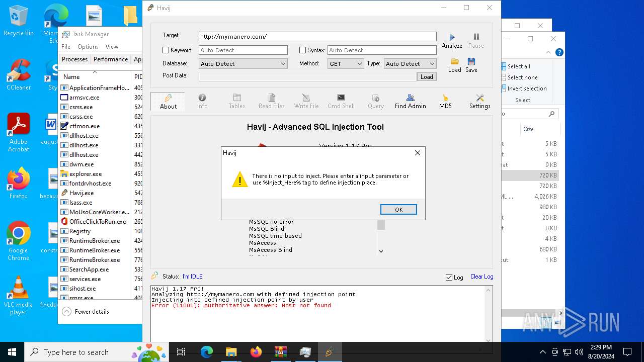Enable the Keyword checkbox
This screenshot has width=644, height=362.
coord(166,50)
